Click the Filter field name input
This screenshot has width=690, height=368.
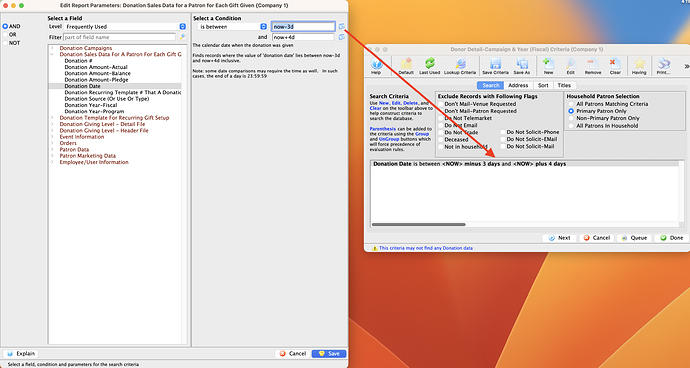[x=119, y=37]
